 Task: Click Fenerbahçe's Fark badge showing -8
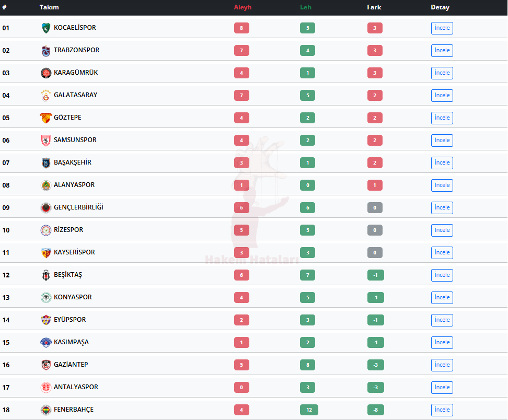tap(375, 410)
